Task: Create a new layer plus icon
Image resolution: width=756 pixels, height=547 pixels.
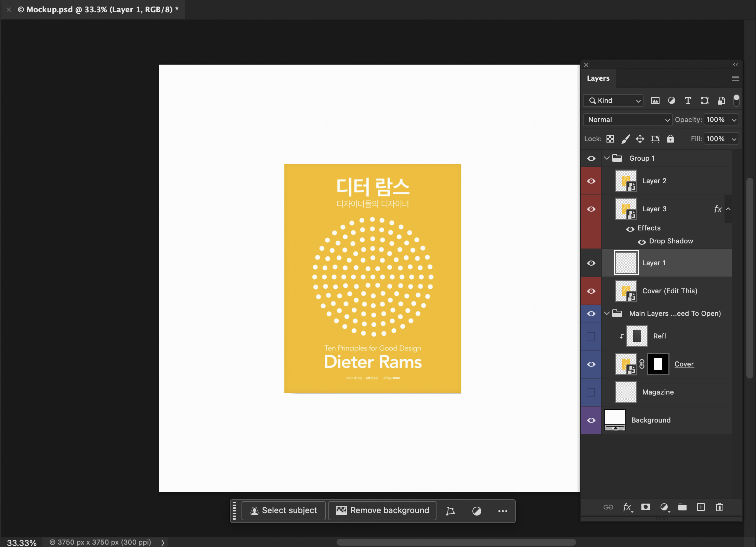Action: (x=701, y=507)
